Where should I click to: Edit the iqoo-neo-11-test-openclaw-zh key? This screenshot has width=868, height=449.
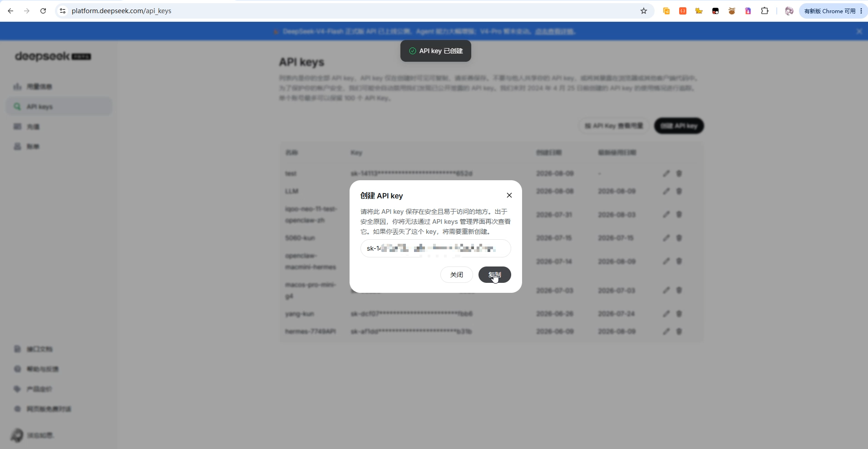(666, 214)
